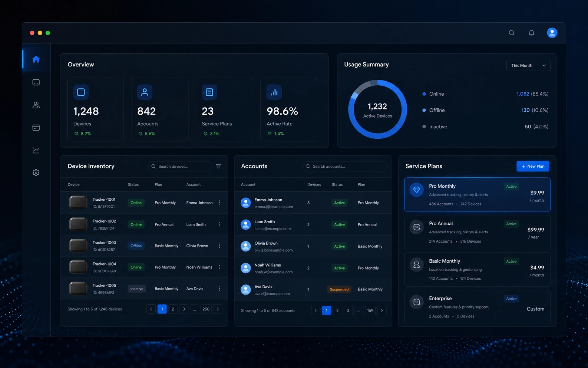Image resolution: width=588 pixels, height=368 pixels.
Task: Click liam.s@example.com email
Action: (272, 229)
